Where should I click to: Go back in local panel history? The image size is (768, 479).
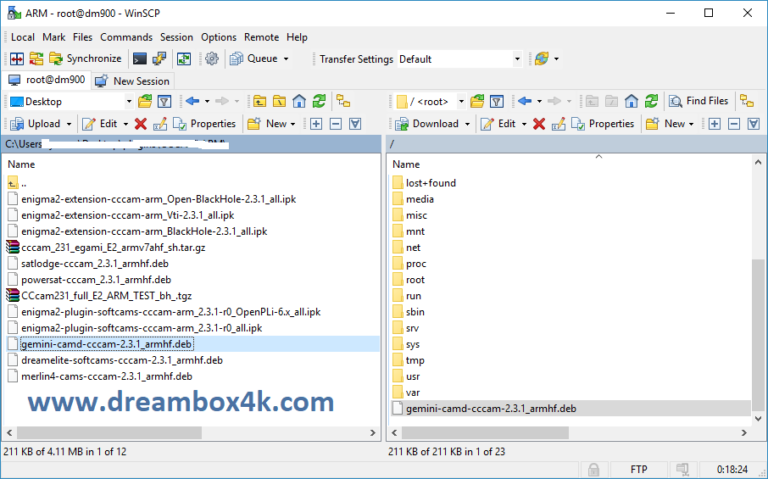click(x=192, y=101)
